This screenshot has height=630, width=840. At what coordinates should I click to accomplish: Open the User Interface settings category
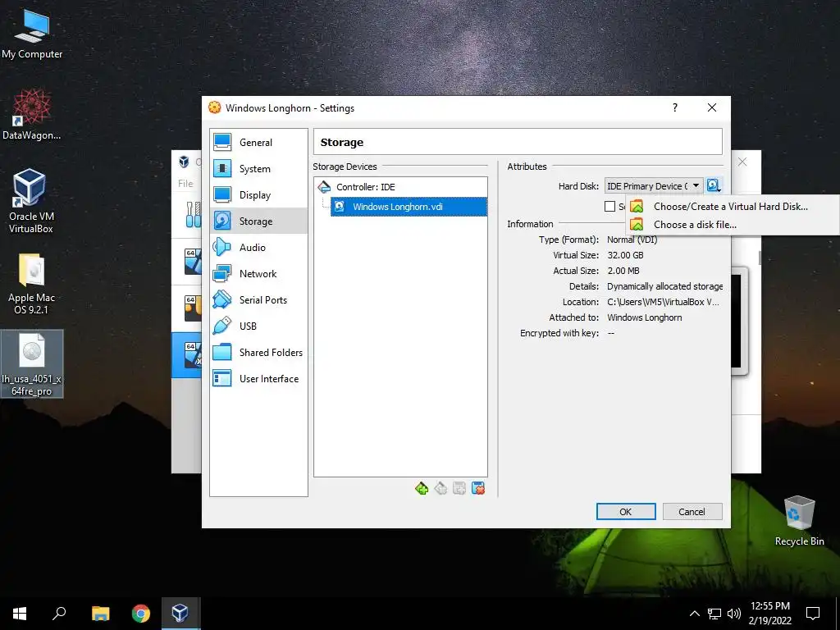pyautogui.click(x=258, y=379)
